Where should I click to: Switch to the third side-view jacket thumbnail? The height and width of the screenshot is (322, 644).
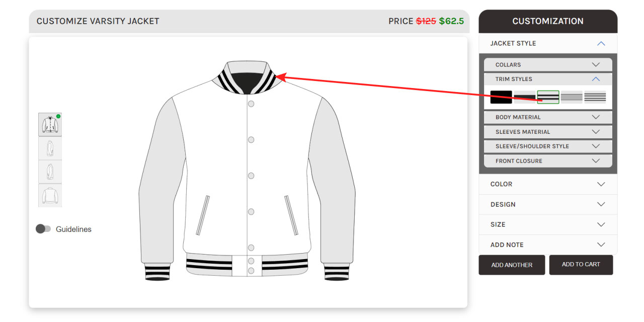click(50, 172)
